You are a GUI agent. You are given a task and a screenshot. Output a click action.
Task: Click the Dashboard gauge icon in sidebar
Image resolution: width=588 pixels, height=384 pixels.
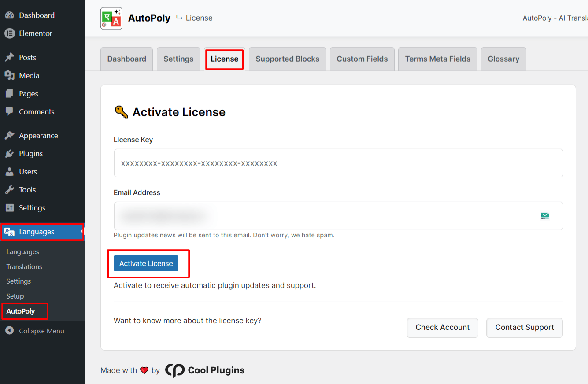click(x=9, y=15)
